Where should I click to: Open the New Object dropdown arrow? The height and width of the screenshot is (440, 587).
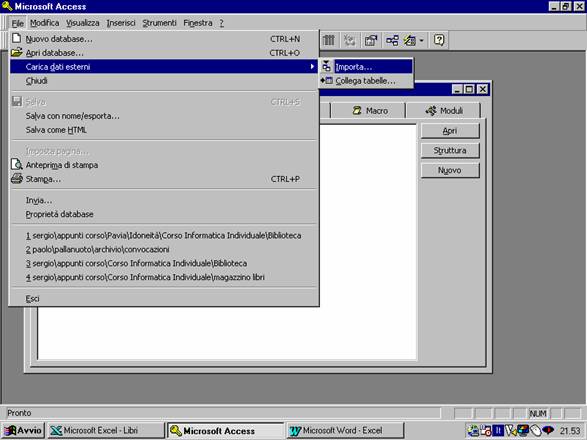(421, 40)
